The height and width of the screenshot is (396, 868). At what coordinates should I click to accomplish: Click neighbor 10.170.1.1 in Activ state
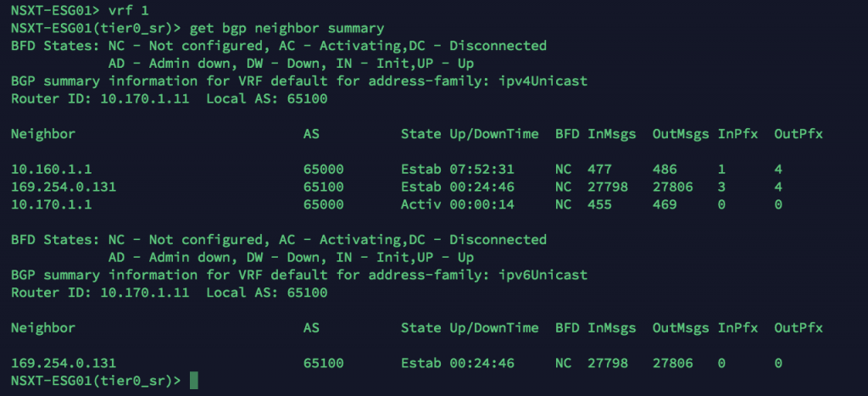[51, 204]
